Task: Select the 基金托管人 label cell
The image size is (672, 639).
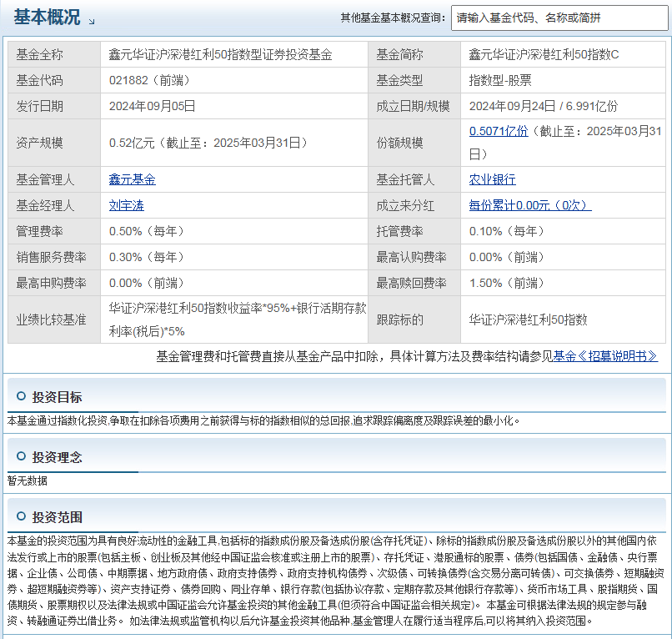Action: coord(414,179)
